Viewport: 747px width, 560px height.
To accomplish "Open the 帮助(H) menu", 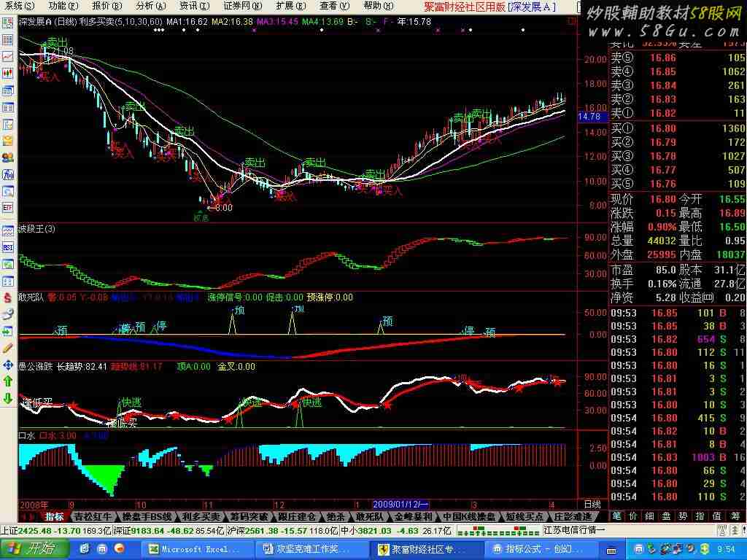I will tap(379, 6).
